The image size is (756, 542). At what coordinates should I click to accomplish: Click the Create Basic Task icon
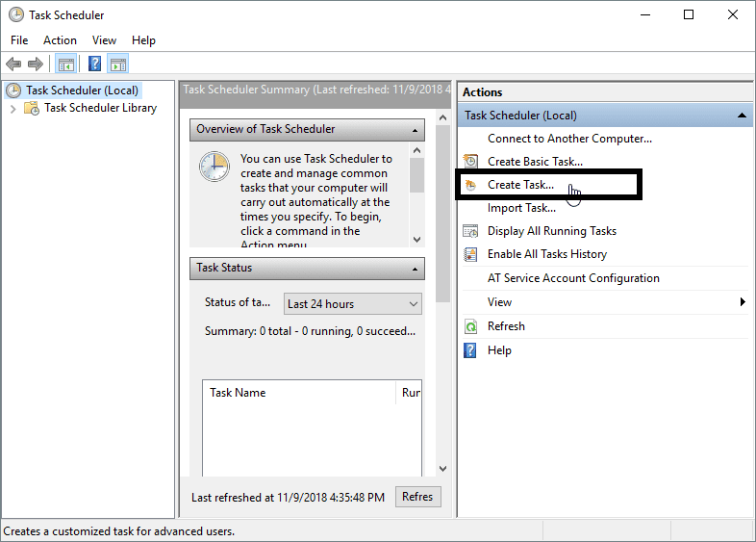[470, 162]
